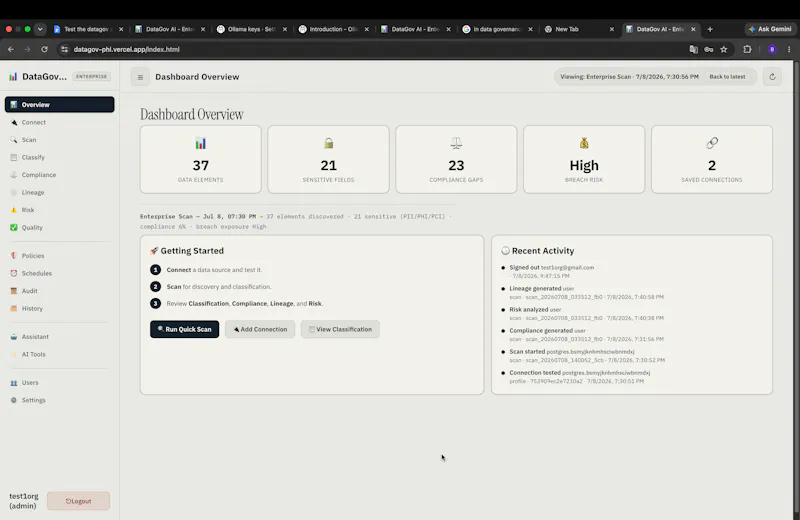Image resolution: width=800 pixels, height=520 pixels.
Task: Click the Sensitive Fields lock icon
Action: (x=329, y=143)
